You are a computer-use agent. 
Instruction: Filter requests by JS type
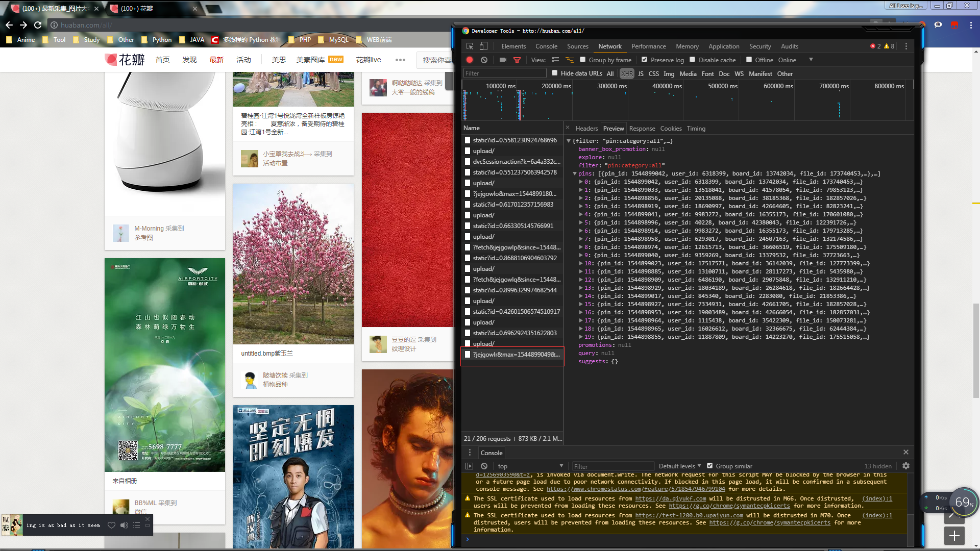641,74
